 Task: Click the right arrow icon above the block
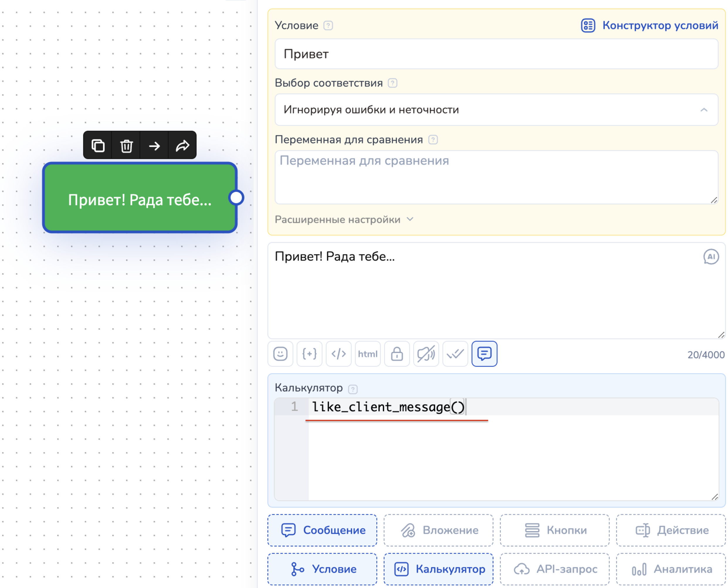pos(155,146)
